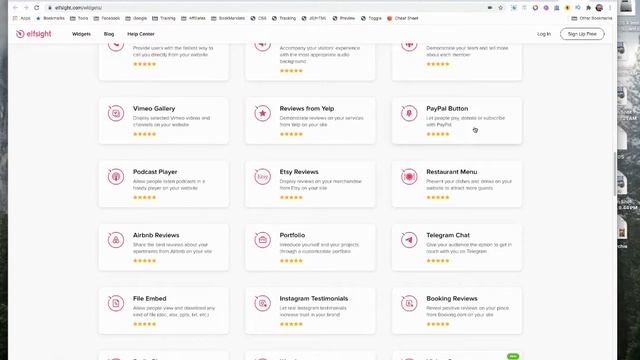Open the Vimeo Gallery title

154,109
